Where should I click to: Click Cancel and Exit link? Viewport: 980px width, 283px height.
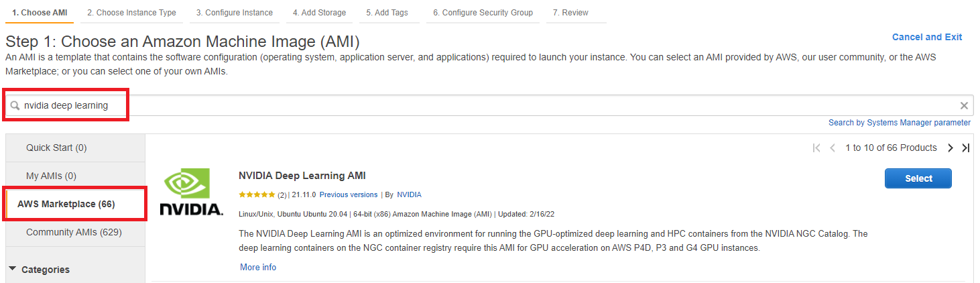pyautogui.click(x=927, y=37)
